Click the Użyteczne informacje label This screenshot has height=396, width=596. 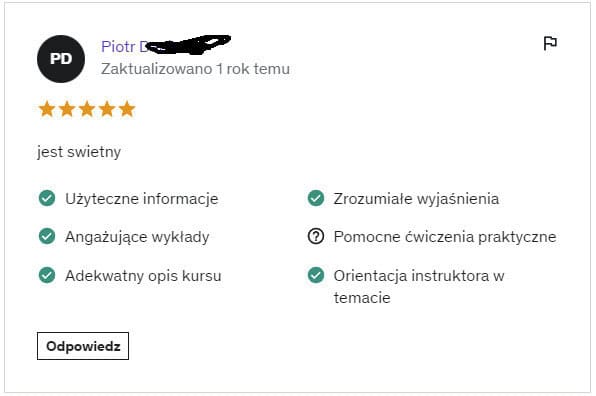(x=142, y=199)
